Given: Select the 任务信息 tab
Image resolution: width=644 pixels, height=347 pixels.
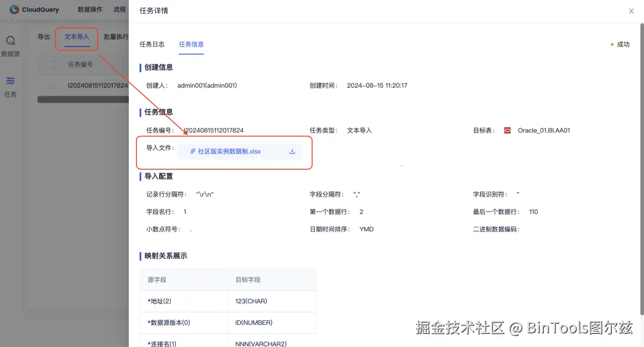Looking at the screenshot, I should pos(191,44).
